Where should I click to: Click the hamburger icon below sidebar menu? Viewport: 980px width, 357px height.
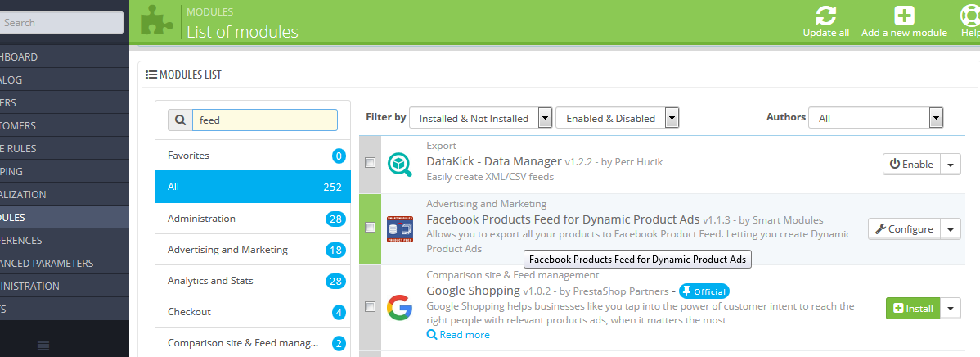(x=43, y=346)
